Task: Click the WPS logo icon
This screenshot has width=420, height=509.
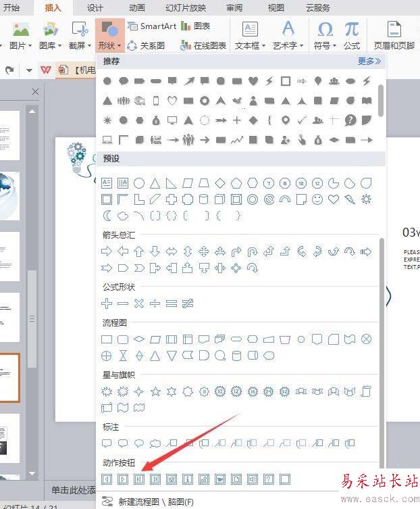Action: pyautogui.click(x=46, y=70)
